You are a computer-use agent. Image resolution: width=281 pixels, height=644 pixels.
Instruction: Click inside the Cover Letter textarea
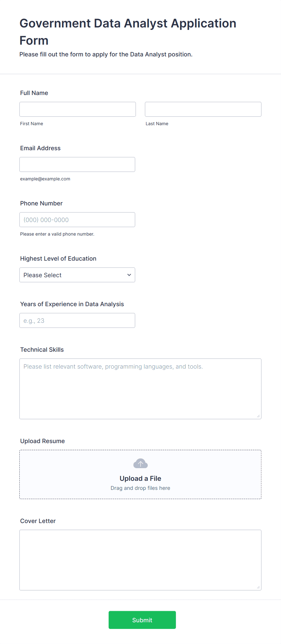pos(140,560)
